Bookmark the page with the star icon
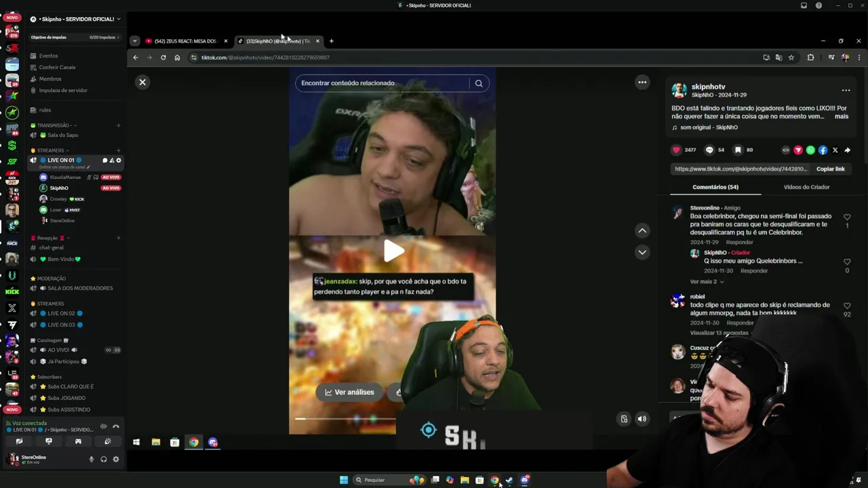 coord(791,58)
